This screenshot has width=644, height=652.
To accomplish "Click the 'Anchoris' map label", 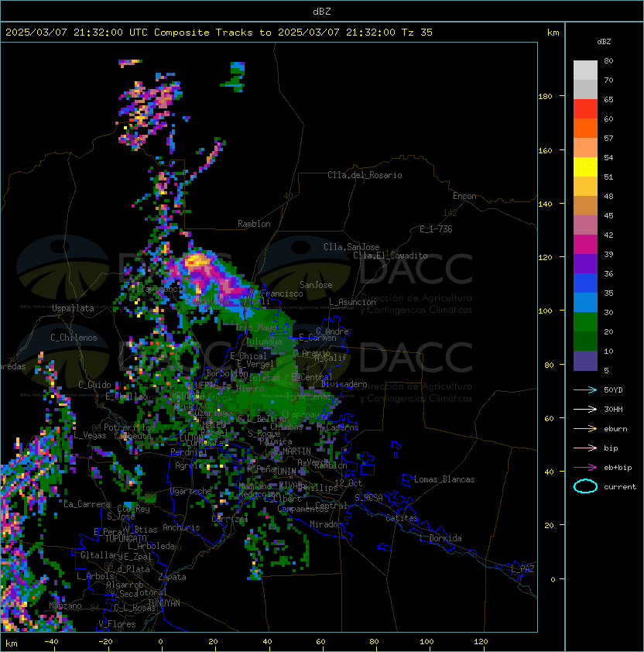I will (181, 527).
